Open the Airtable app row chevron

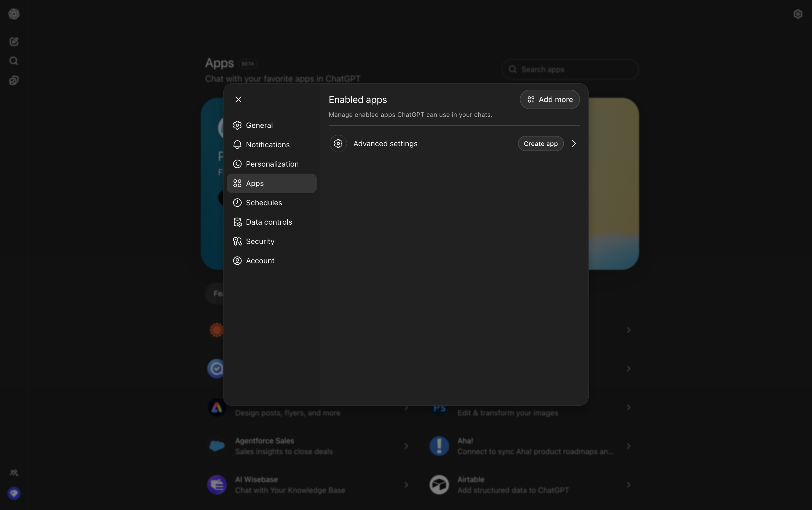click(628, 485)
